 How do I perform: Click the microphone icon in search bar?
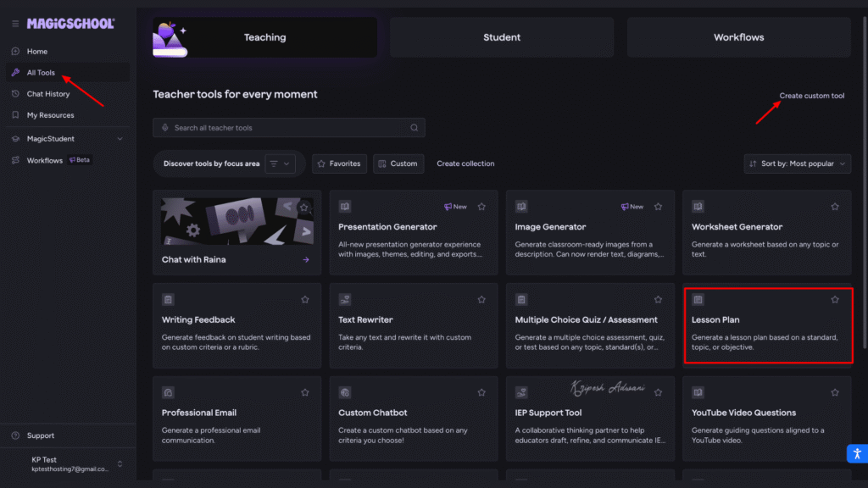[x=165, y=128]
